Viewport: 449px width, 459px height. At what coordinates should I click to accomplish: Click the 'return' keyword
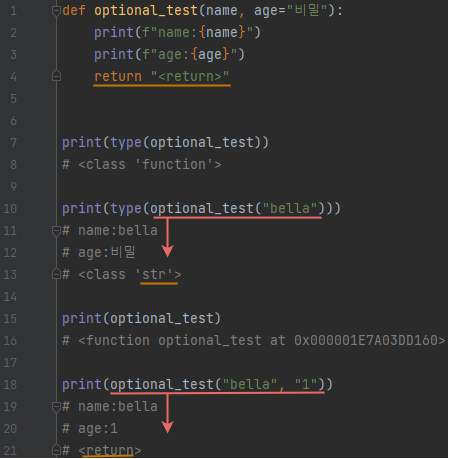pyautogui.click(x=118, y=76)
